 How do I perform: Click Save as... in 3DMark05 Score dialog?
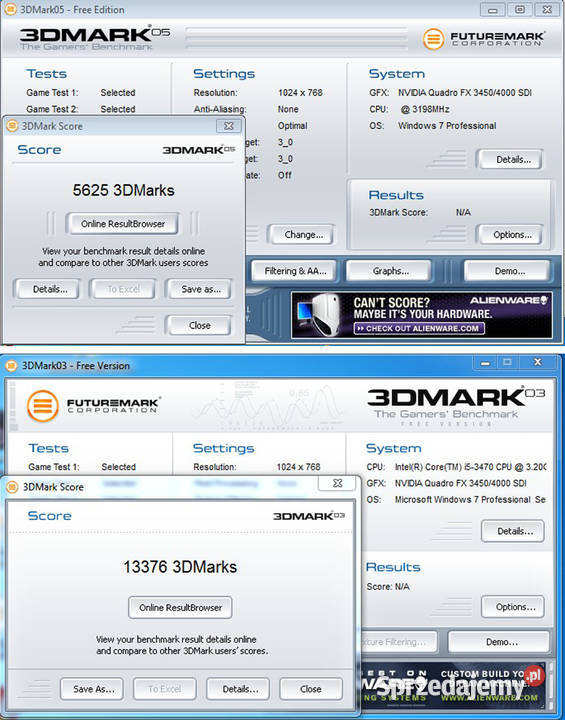click(201, 289)
